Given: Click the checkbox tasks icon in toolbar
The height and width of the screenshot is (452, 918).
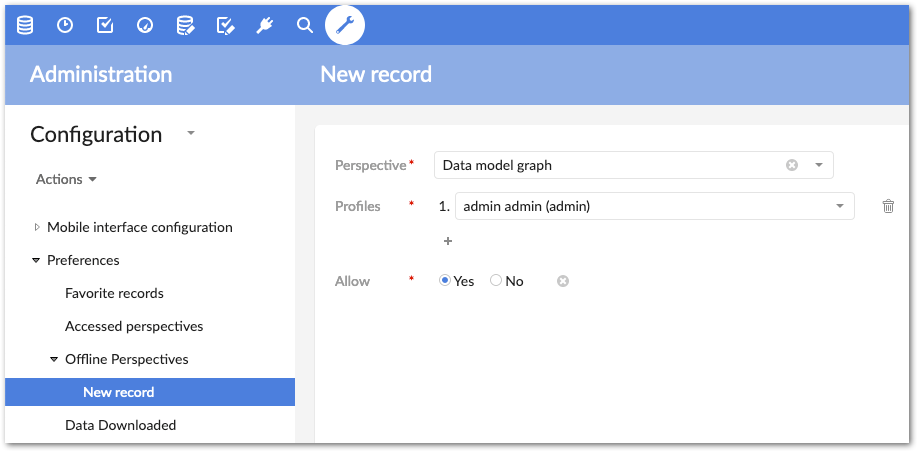Looking at the screenshot, I should pos(105,25).
